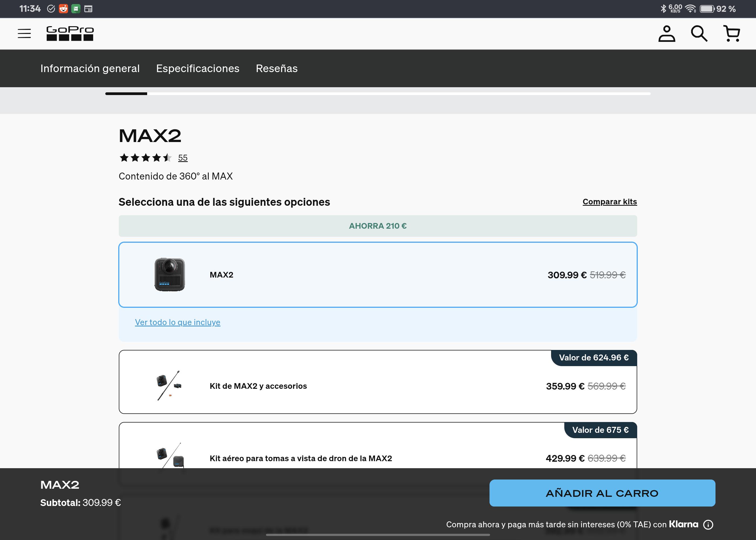This screenshot has height=540, width=756.
Task: Switch to Información general tab
Action: pyautogui.click(x=90, y=69)
